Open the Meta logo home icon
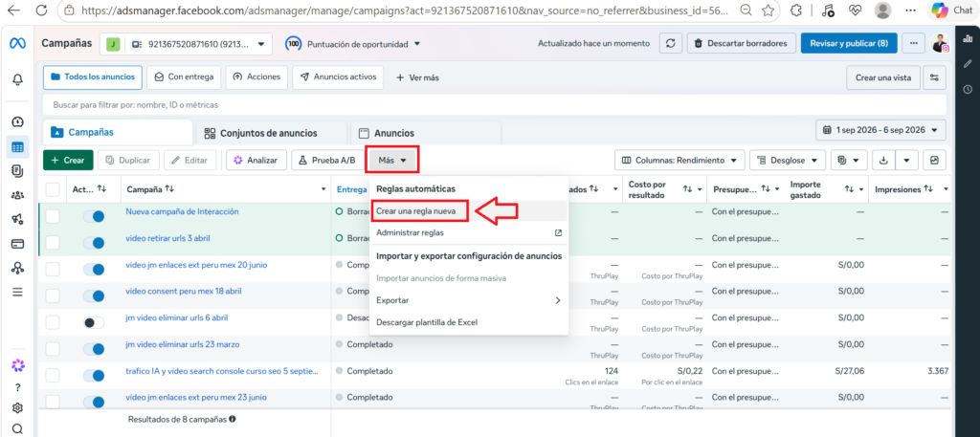This screenshot has height=437, width=980. click(17, 44)
